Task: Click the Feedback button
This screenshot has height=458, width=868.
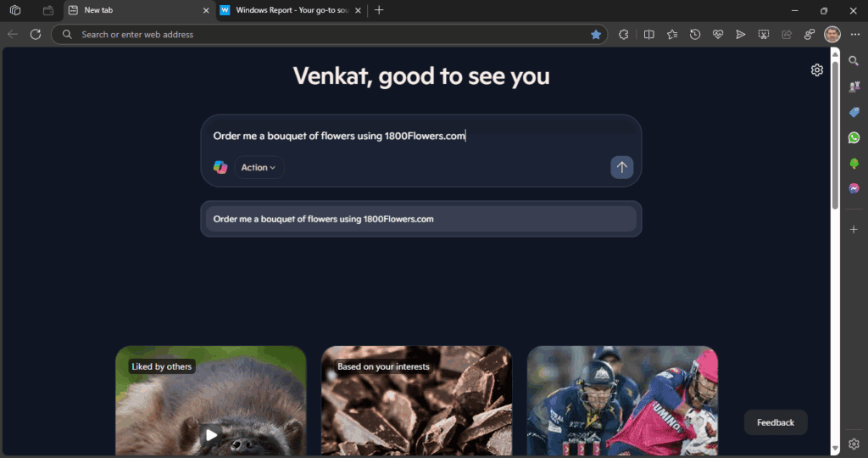Action: pos(775,422)
